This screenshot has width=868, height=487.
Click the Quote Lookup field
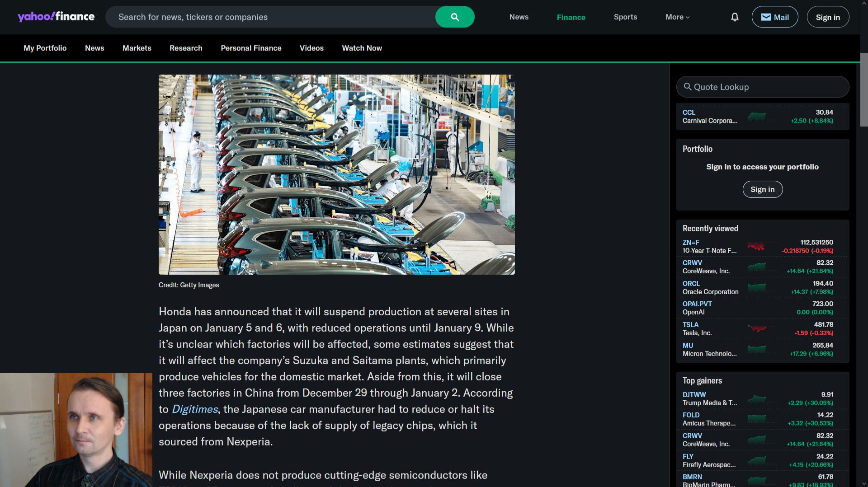click(762, 87)
